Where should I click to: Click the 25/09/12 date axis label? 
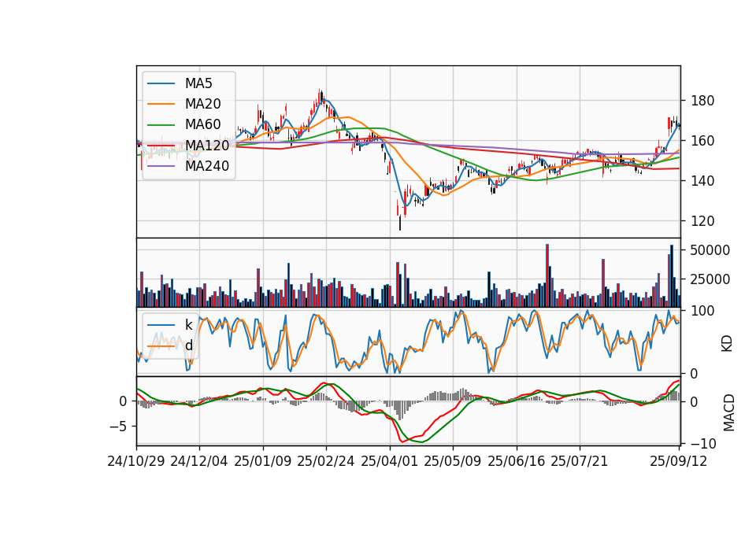[679, 461]
